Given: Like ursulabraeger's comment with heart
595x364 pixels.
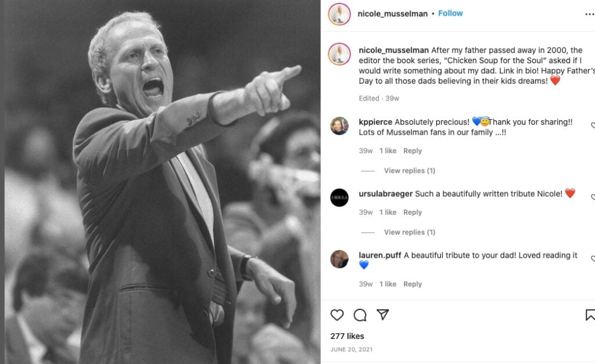Looking at the screenshot, I should (593, 197).
